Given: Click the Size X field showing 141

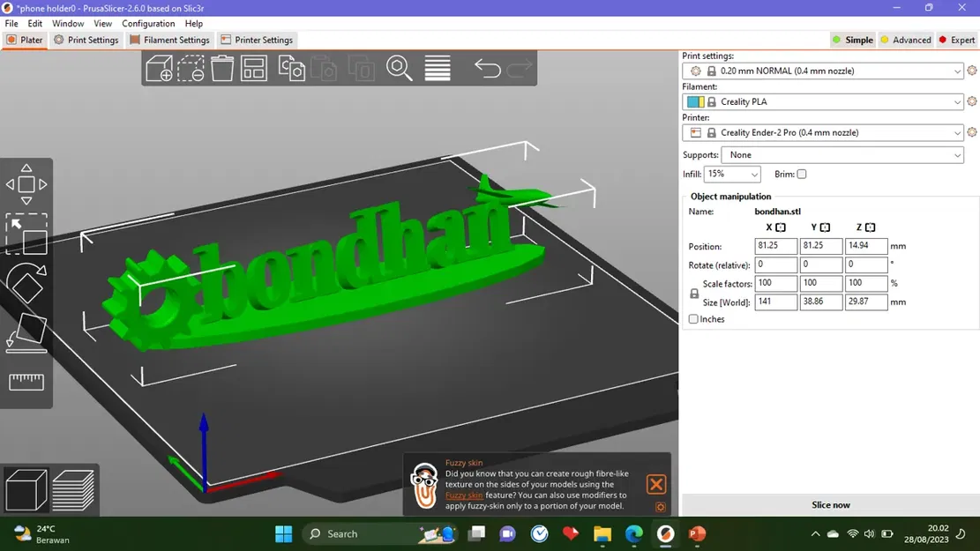Looking at the screenshot, I should tap(775, 302).
